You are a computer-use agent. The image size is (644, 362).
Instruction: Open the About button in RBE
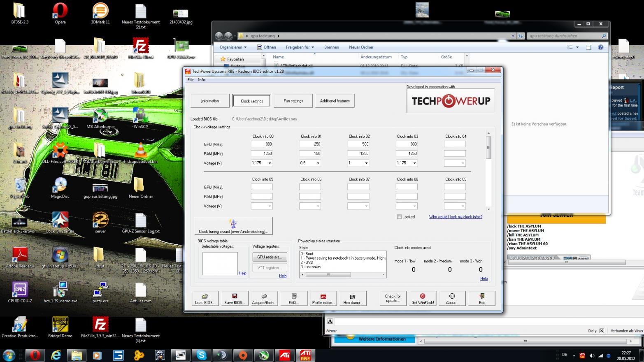pyautogui.click(x=452, y=298)
